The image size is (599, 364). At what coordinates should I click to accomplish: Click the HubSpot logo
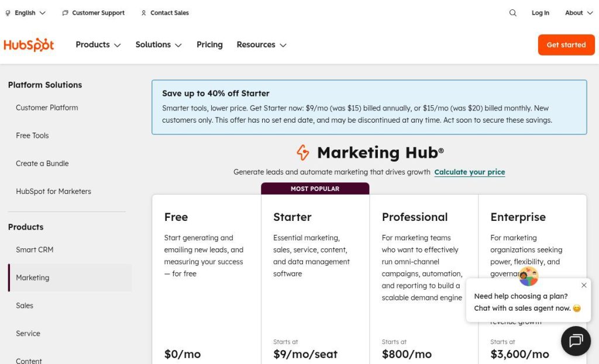[29, 45]
